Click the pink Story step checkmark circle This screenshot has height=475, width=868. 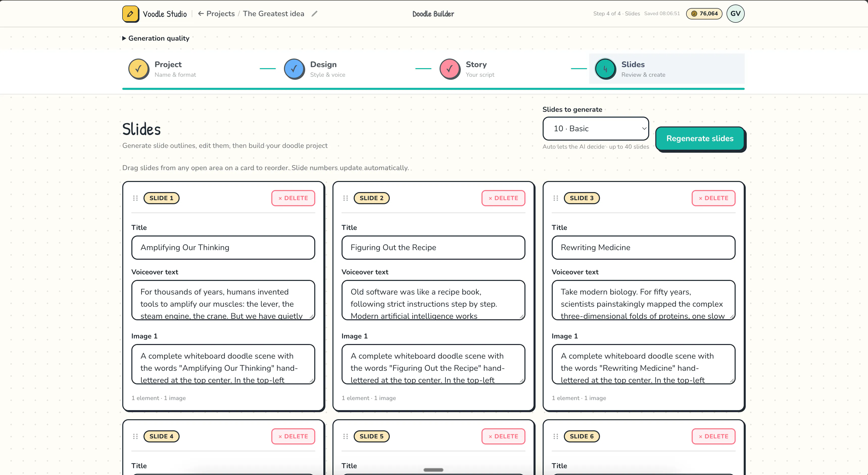click(x=450, y=69)
